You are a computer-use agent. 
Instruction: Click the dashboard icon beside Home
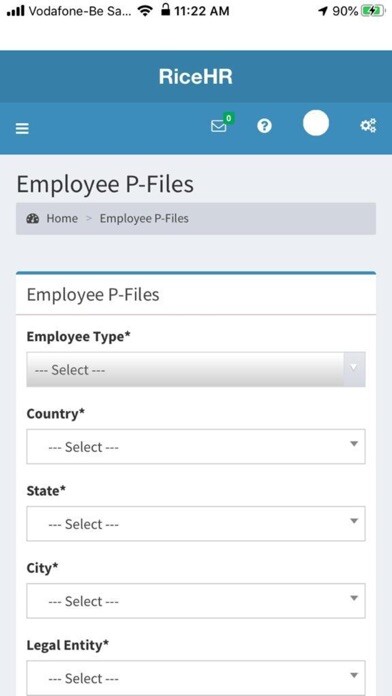32,218
